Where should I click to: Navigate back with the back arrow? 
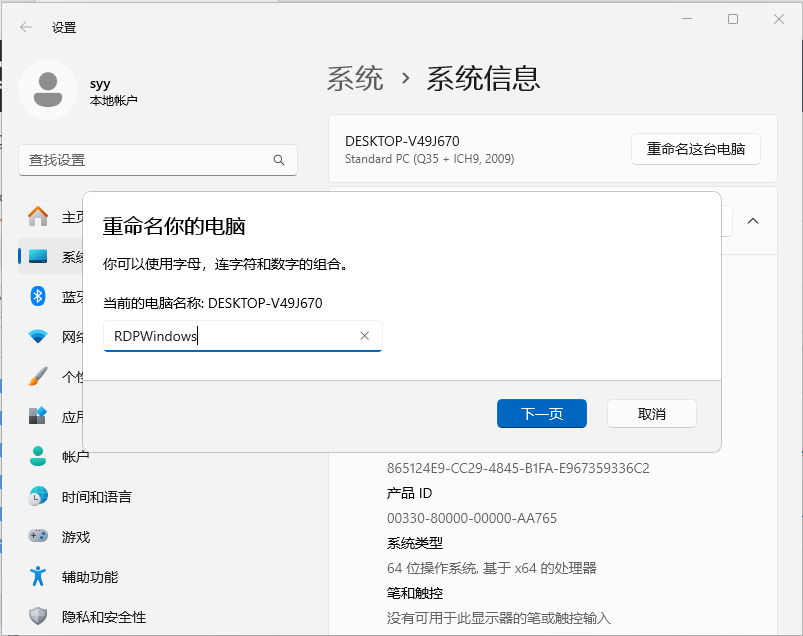click(26, 27)
